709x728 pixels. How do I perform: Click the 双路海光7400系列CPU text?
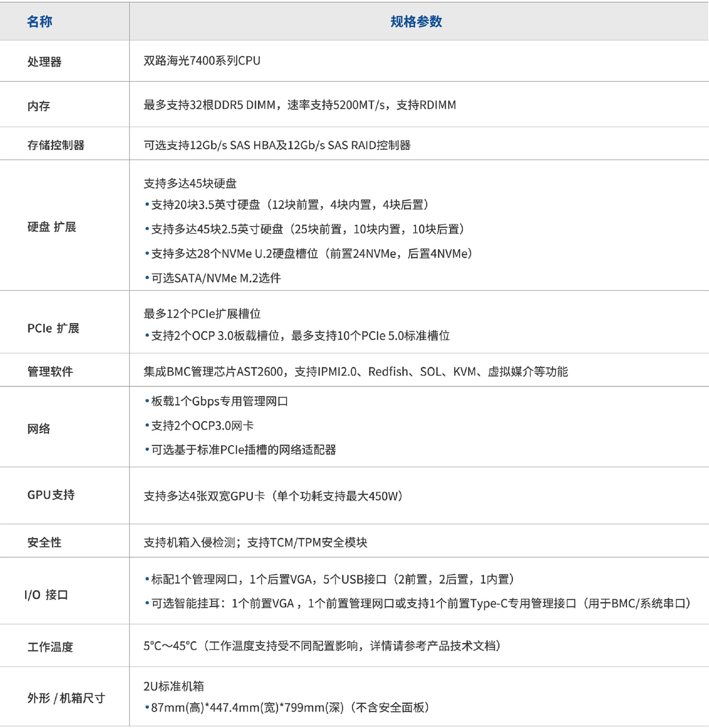pyautogui.click(x=202, y=61)
